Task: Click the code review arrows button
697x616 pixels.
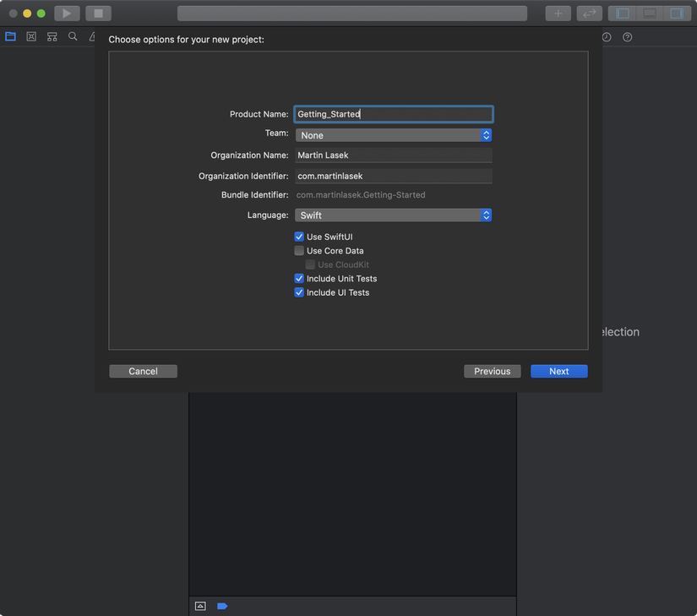Action: [588, 14]
